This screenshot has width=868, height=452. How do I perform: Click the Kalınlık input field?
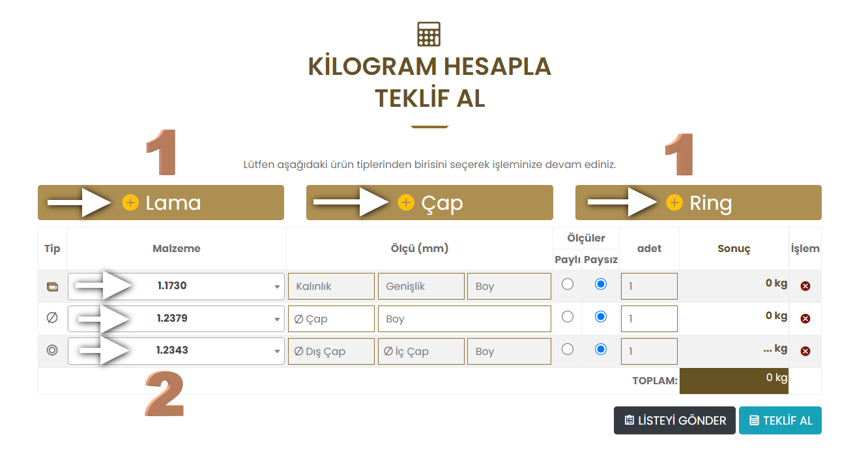[x=331, y=287]
